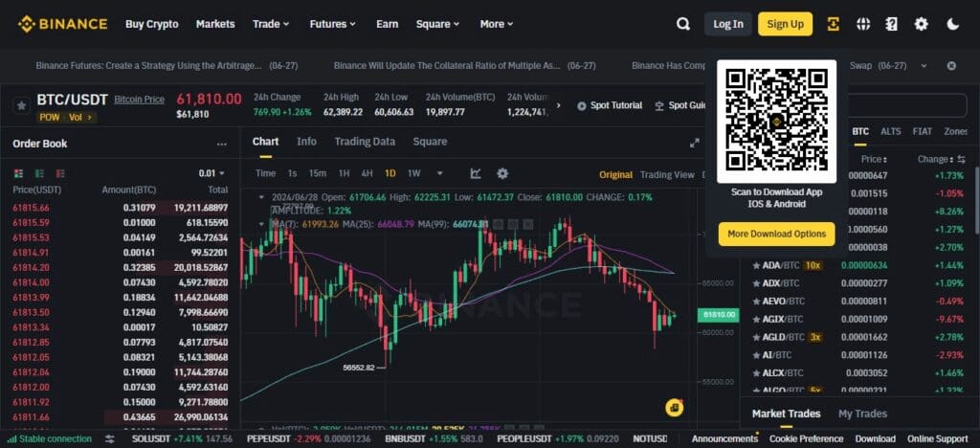The height and width of the screenshot is (448, 980).
Task: Click the download app icon beside Sign Up
Action: click(834, 24)
